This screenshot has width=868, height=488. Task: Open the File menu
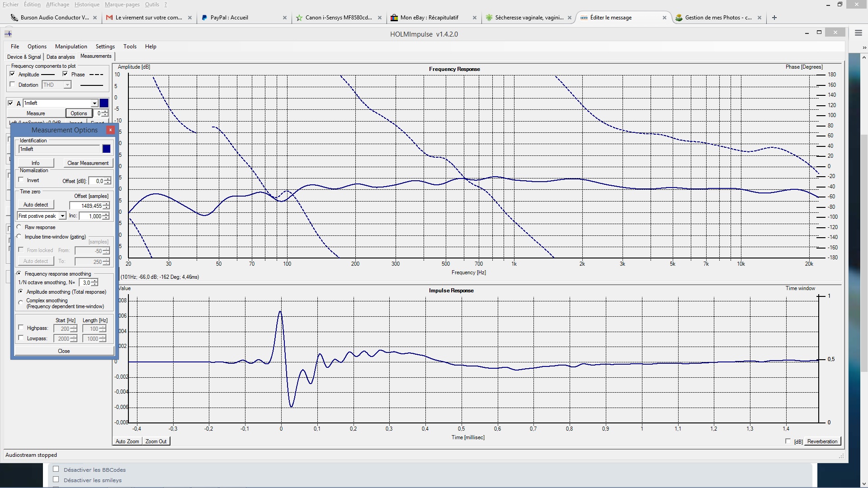coord(15,47)
